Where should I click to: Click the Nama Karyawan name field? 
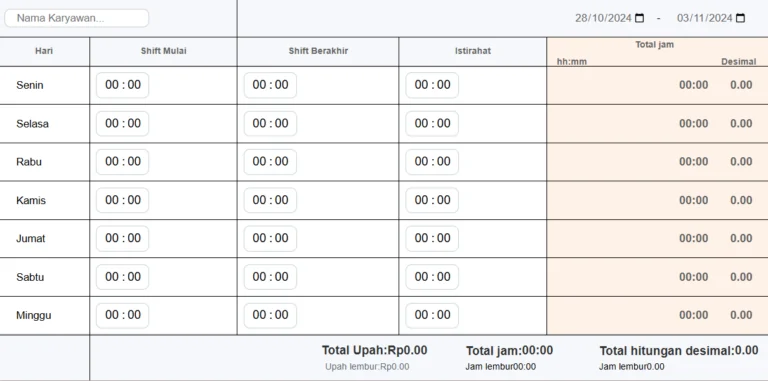click(76, 18)
